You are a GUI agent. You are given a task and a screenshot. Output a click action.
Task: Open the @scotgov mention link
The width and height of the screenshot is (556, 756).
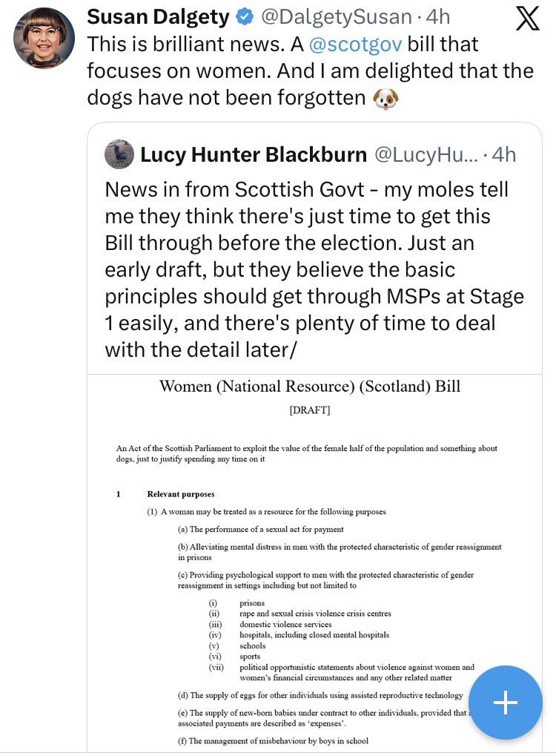click(x=355, y=44)
